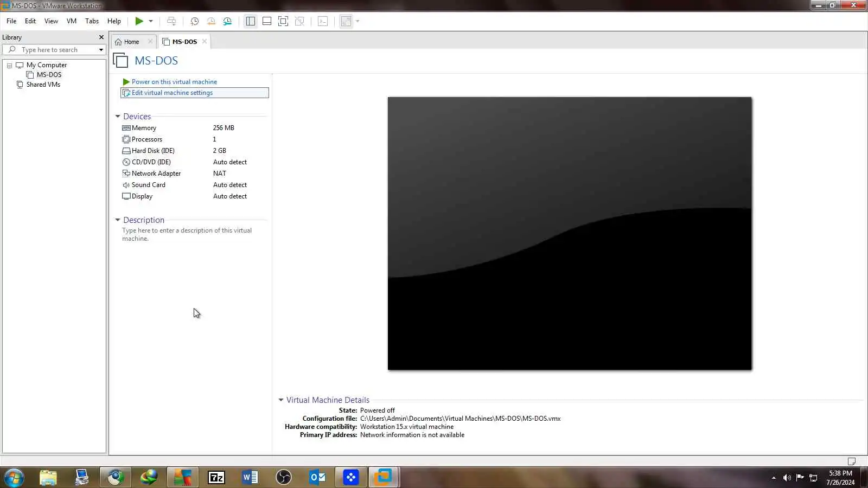Click the 2 GB hard disk value
Image resolution: width=868 pixels, height=488 pixels.
pyautogui.click(x=220, y=151)
